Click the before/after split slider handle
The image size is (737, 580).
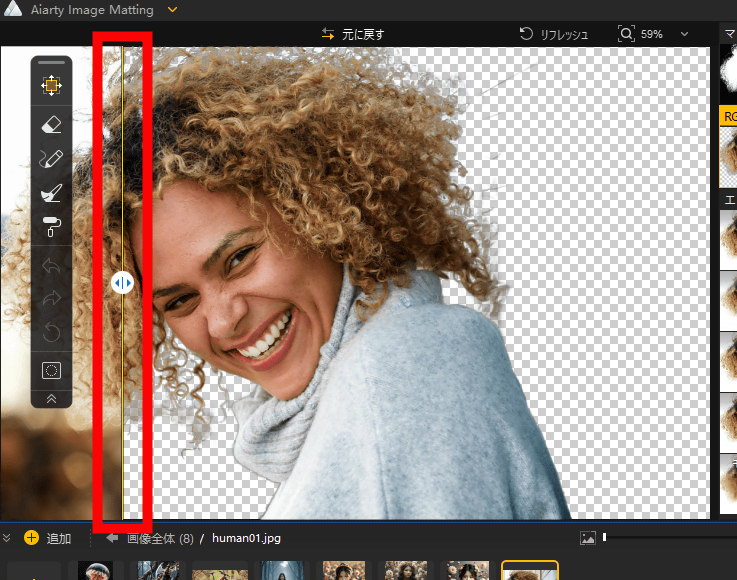click(x=123, y=283)
